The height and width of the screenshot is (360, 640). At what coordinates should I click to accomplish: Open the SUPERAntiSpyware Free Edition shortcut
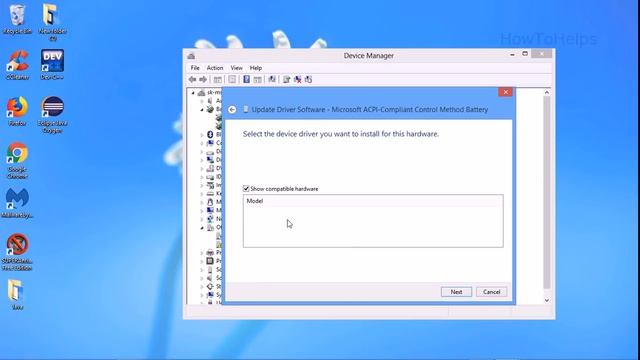[x=17, y=252]
